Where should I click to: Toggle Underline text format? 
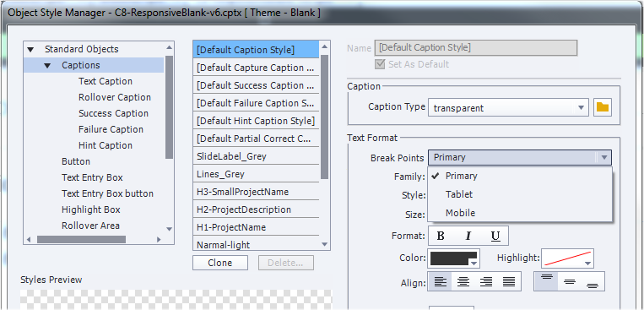[495, 236]
